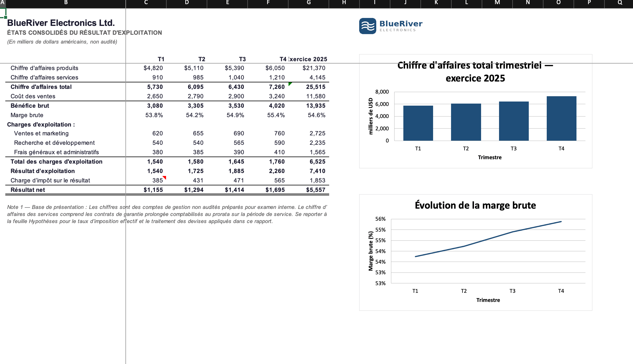Select cell showing $21,370

(x=309, y=68)
